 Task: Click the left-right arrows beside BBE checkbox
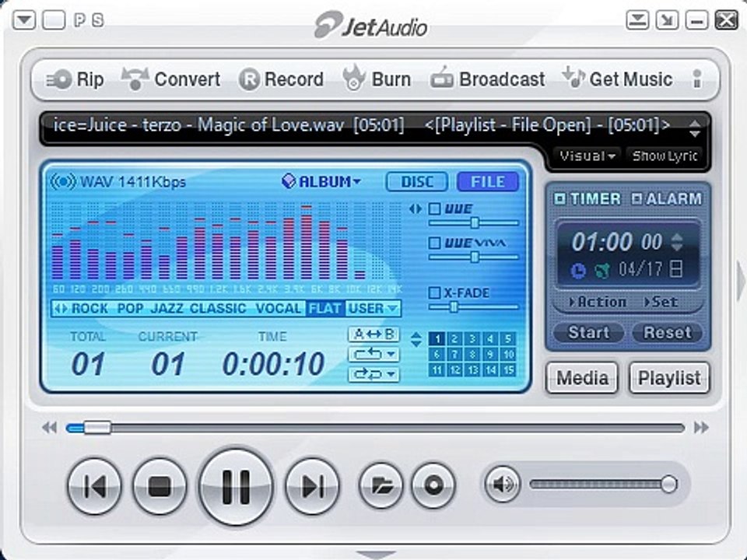pyautogui.click(x=416, y=208)
